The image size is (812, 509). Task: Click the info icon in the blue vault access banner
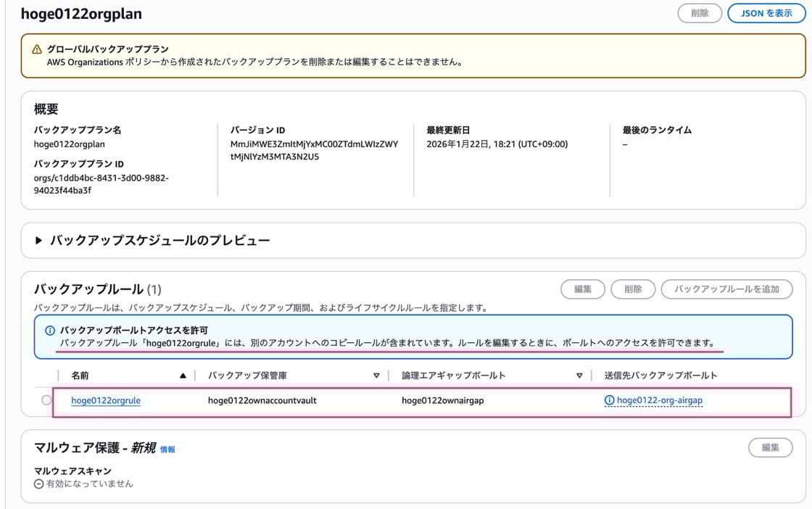click(50, 331)
